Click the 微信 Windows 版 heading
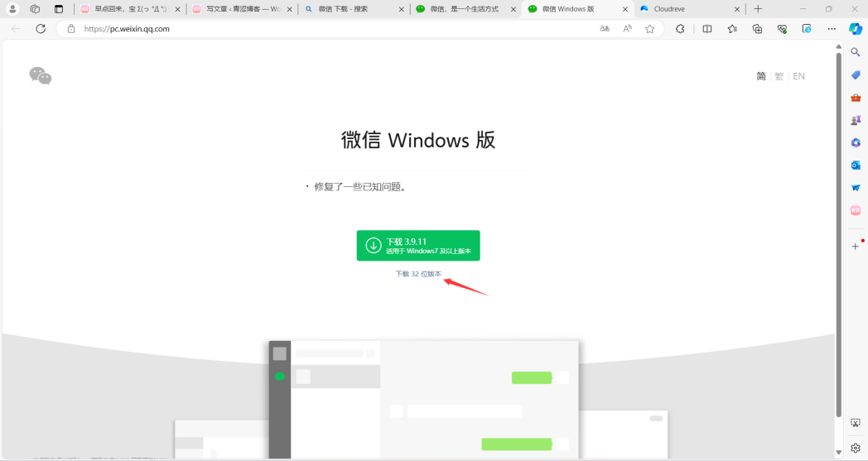Screen dimensions: 868x461 pos(418,140)
